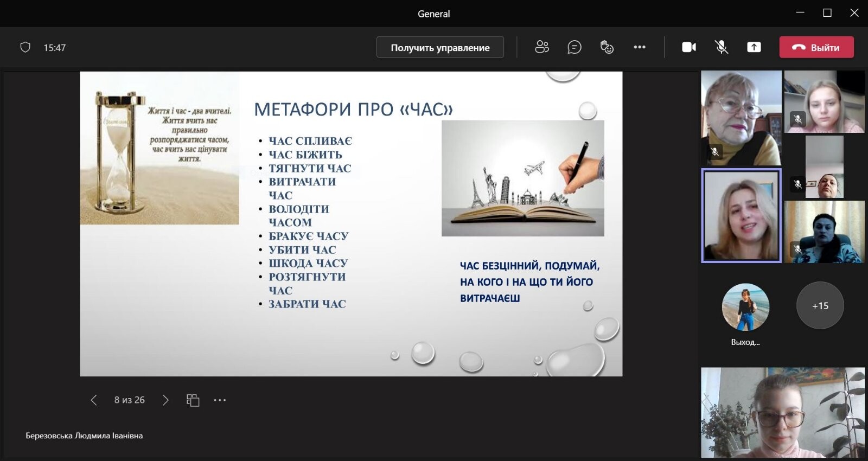Click the bullet text ТЯГНУТИ ЧАС

(x=310, y=169)
